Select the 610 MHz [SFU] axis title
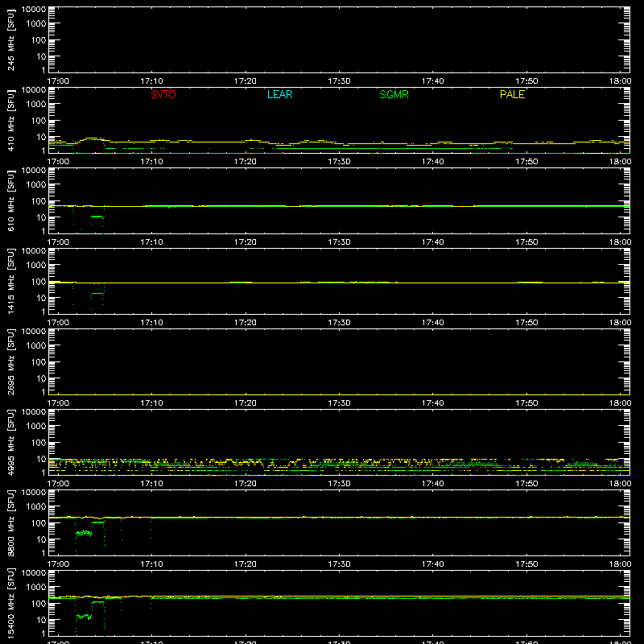Viewport: 644px width, 644px height. (10, 200)
